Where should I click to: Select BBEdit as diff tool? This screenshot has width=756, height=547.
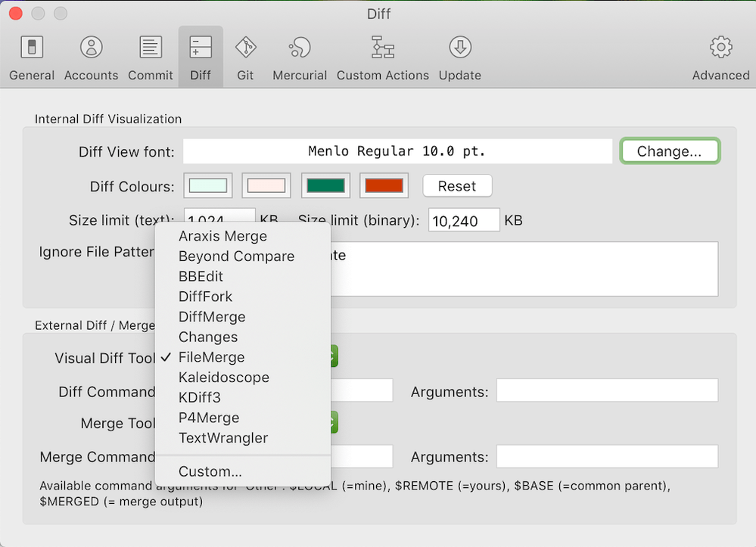pos(243,277)
